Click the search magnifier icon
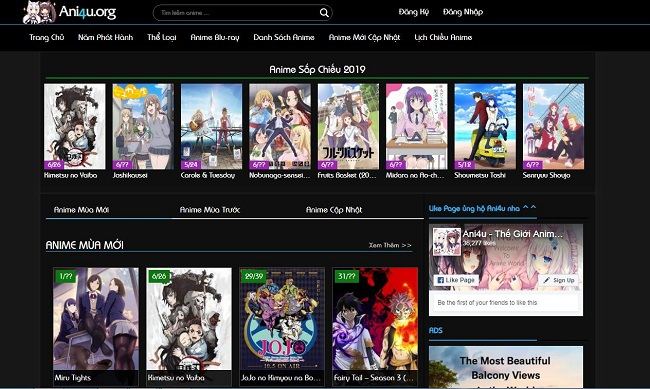650x389 pixels. pos(324,13)
